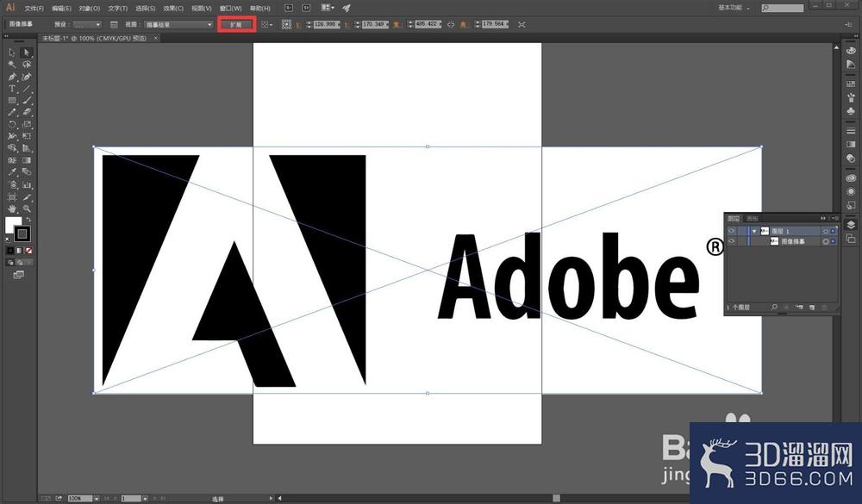Open the Tracing options panel icon

[x=113, y=24]
